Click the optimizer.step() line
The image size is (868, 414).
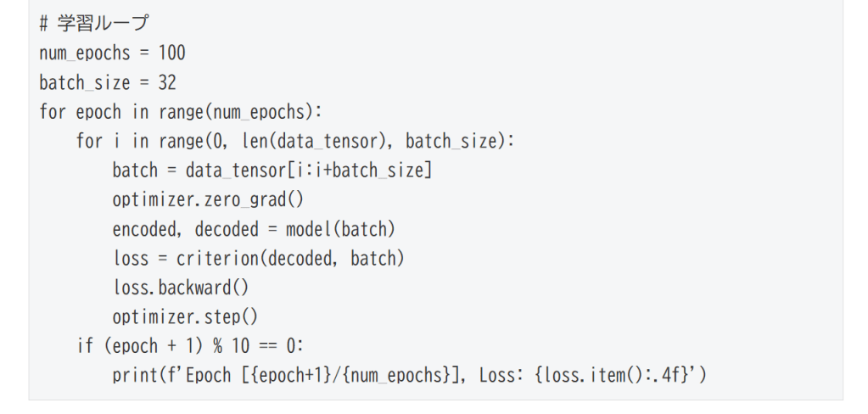click(x=184, y=317)
